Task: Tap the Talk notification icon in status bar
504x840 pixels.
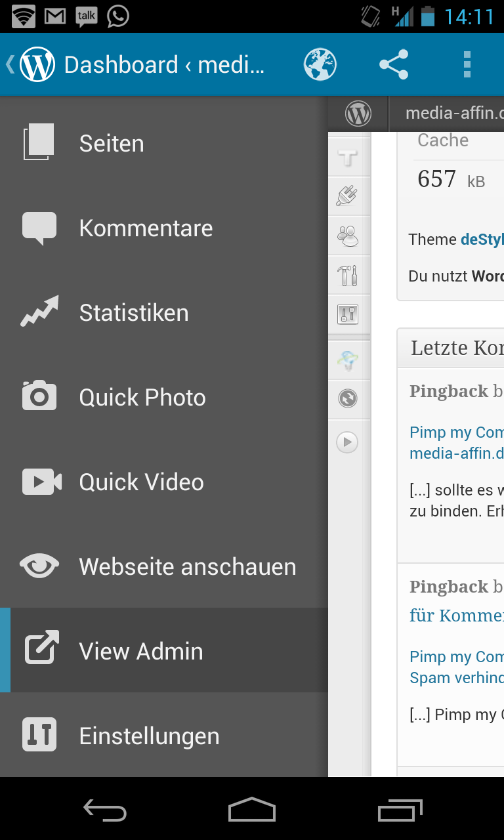Action: click(87, 16)
